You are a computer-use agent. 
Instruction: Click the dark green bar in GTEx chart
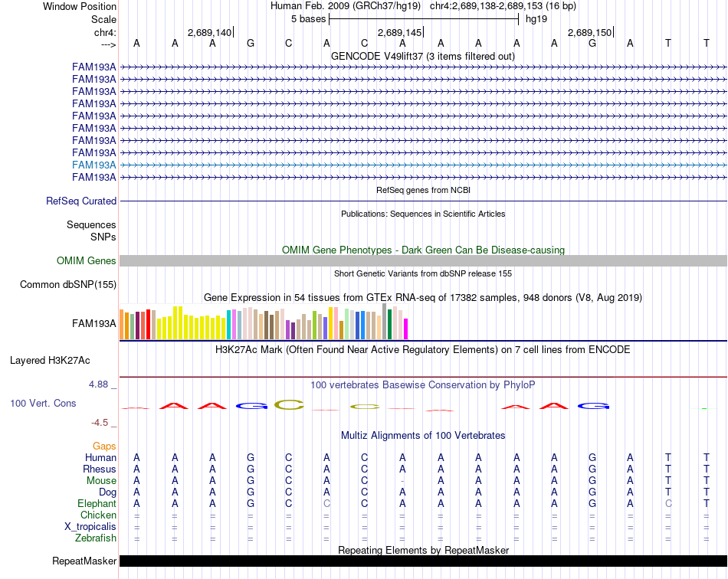389,324
